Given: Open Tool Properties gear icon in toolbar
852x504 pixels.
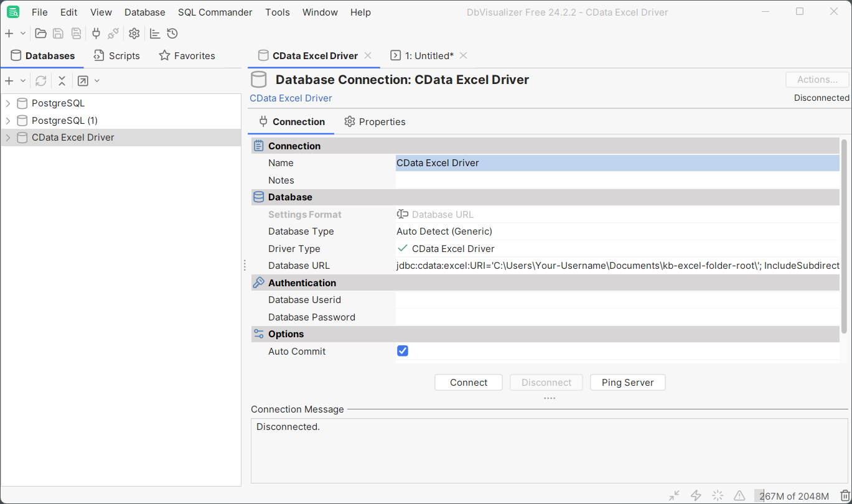Looking at the screenshot, I should pos(134,34).
